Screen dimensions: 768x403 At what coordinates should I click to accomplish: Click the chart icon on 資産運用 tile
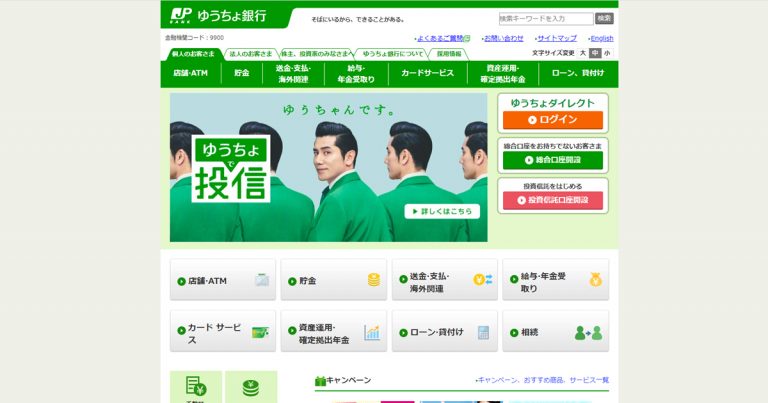(372, 332)
